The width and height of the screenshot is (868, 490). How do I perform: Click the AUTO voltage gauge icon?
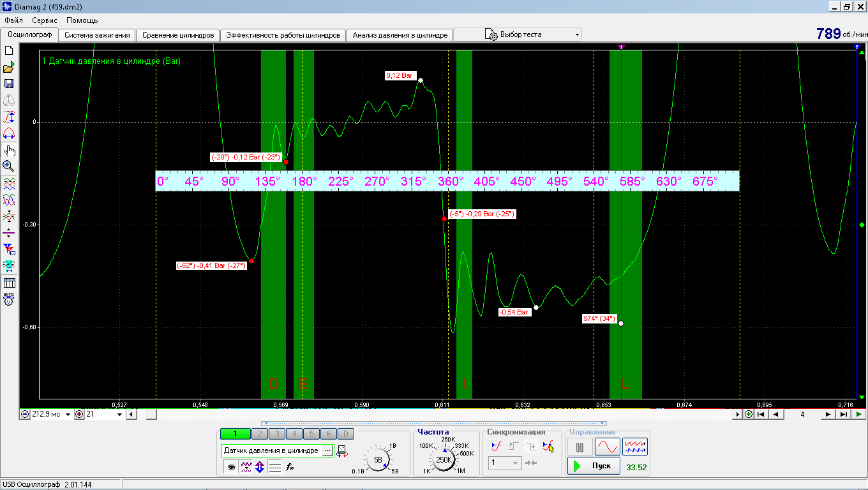(x=9, y=299)
